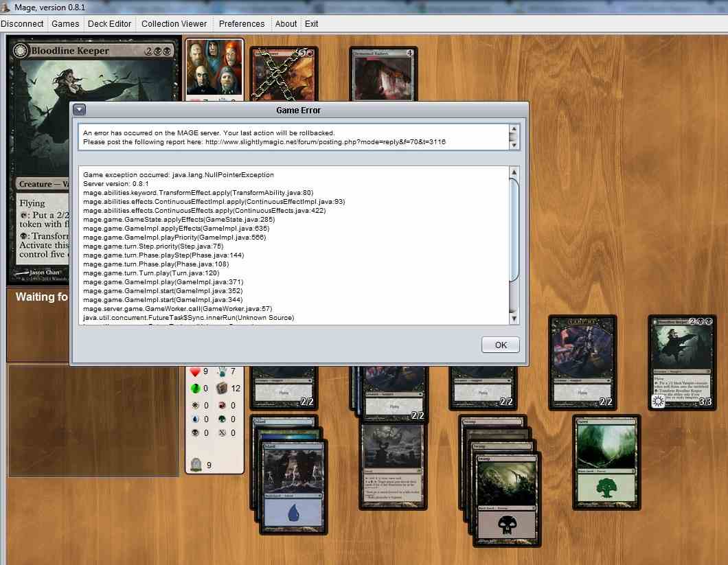Click the 'Waiting fo' status text
The height and width of the screenshot is (565, 728).
tap(42, 297)
